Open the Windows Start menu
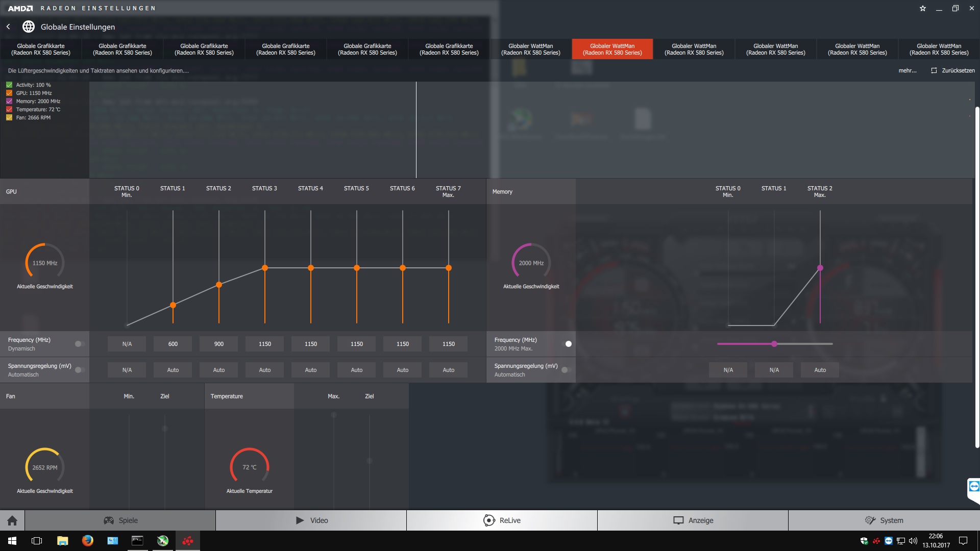The width and height of the screenshot is (980, 551). pyautogui.click(x=12, y=541)
